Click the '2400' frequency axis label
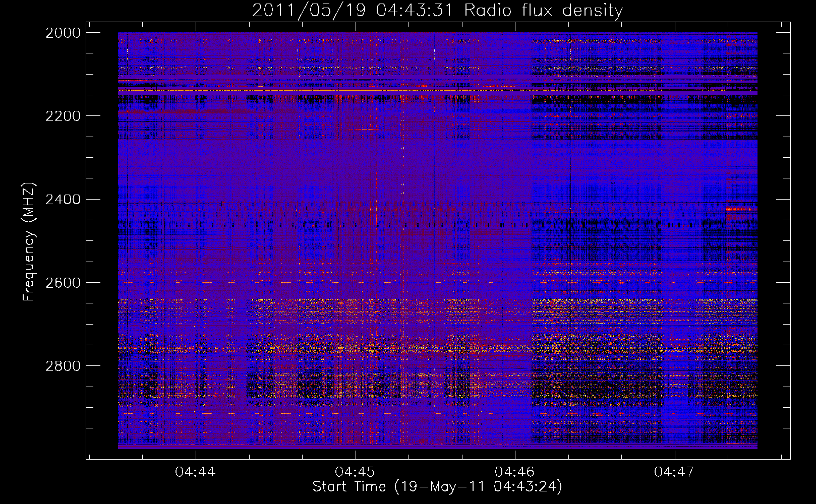The image size is (816, 504). (63, 199)
